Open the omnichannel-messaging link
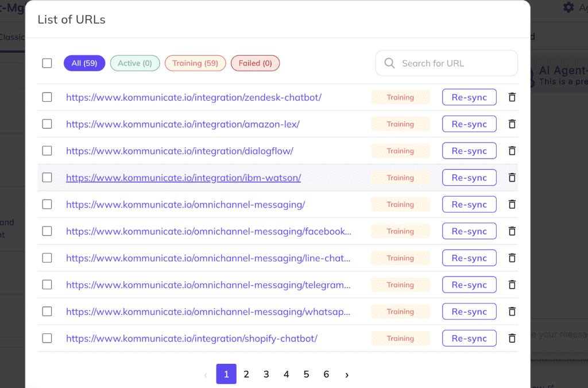 tap(185, 204)
